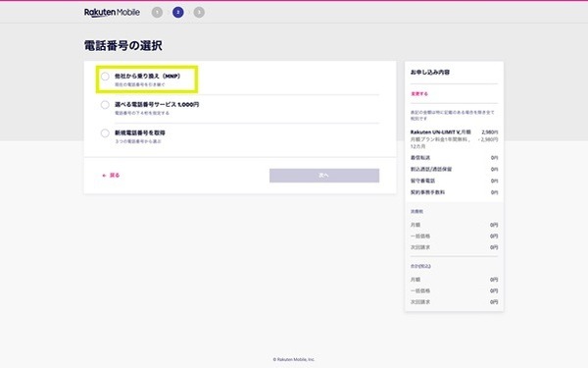Choose the 新規電話番号を取得 radio button
The width and height of the screenshot is (588, 368).
[x=105, y=132]
